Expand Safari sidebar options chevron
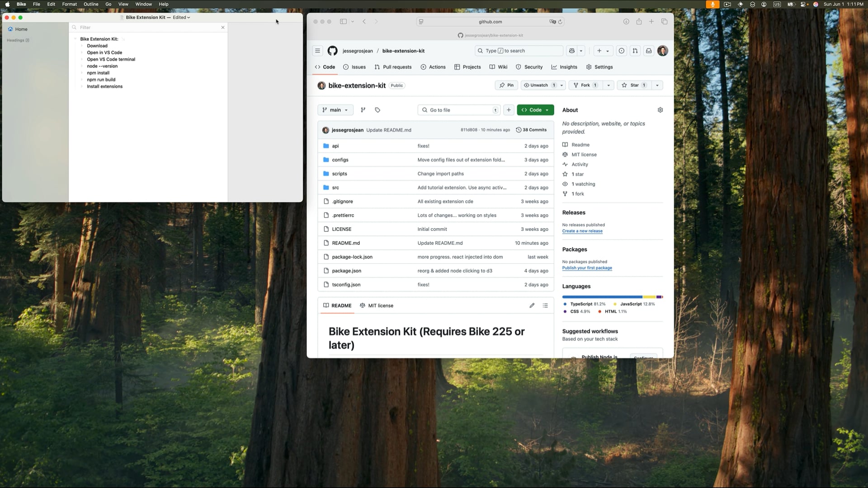The width and height of the screenshot is (868, 488). pos(353,21)
